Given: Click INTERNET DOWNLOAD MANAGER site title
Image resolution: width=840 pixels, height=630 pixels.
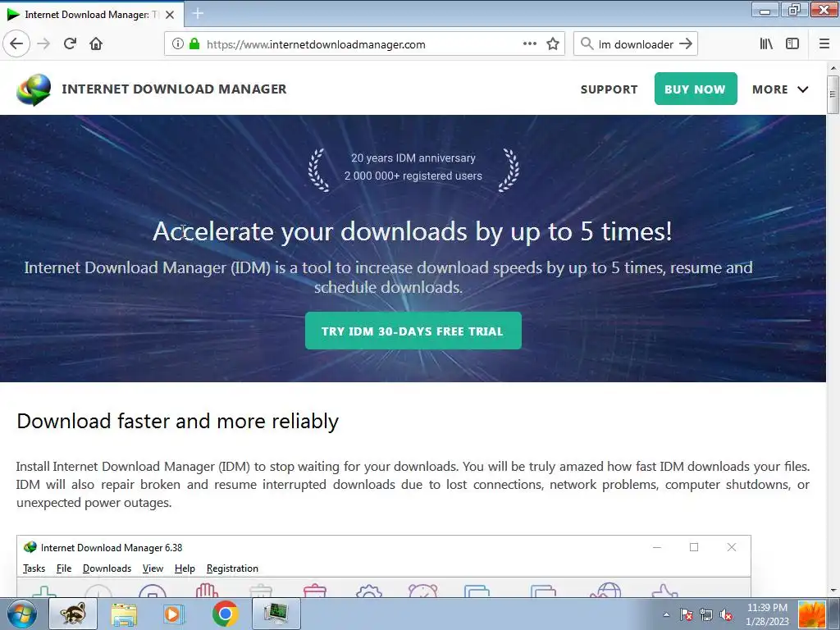Looking at the screenshot, I should [x=174, y=89].
